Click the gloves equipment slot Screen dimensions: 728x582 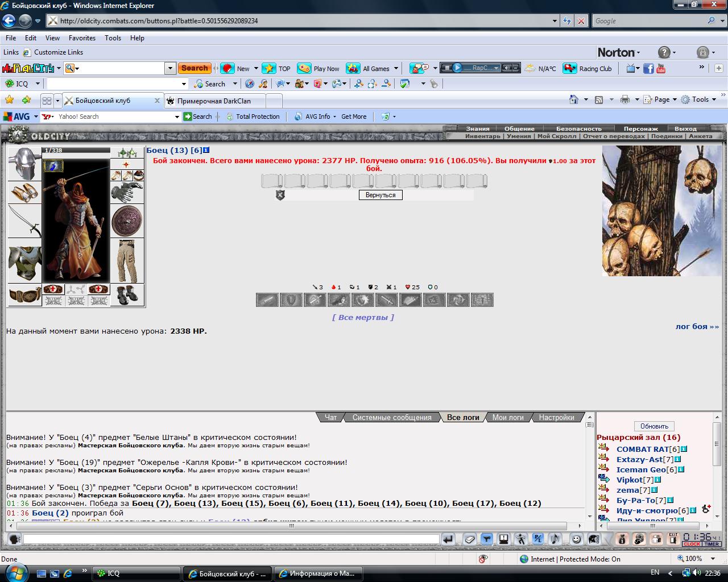point(127,193)
